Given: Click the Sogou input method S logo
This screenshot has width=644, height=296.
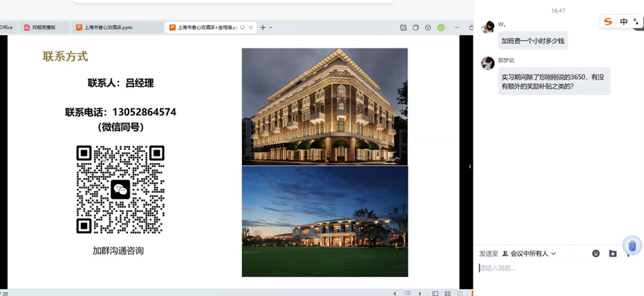Looking at the screenshot, I should [607, 22].
